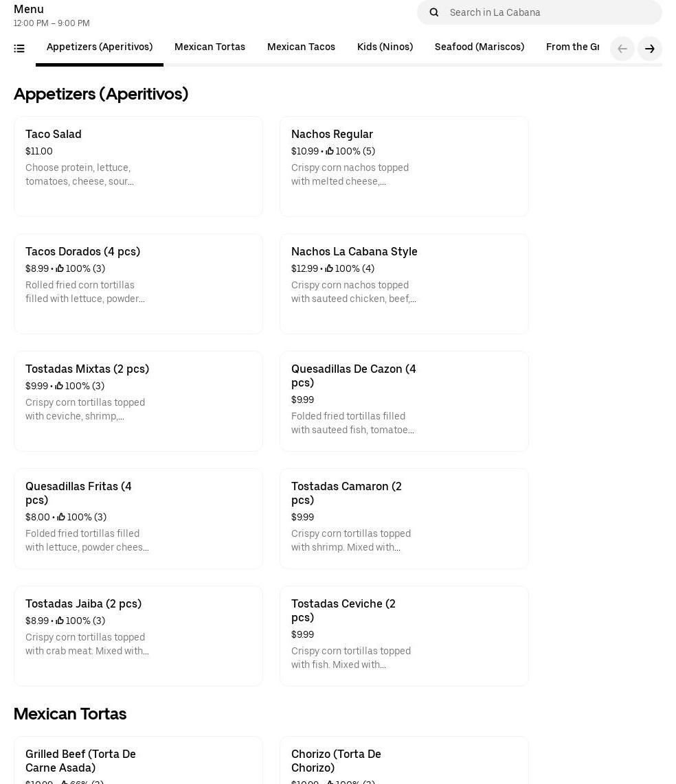The image size is (676, 784).
Task: Click thumbs-up rating on Nachos Regular
Action: tap(330, 152)
